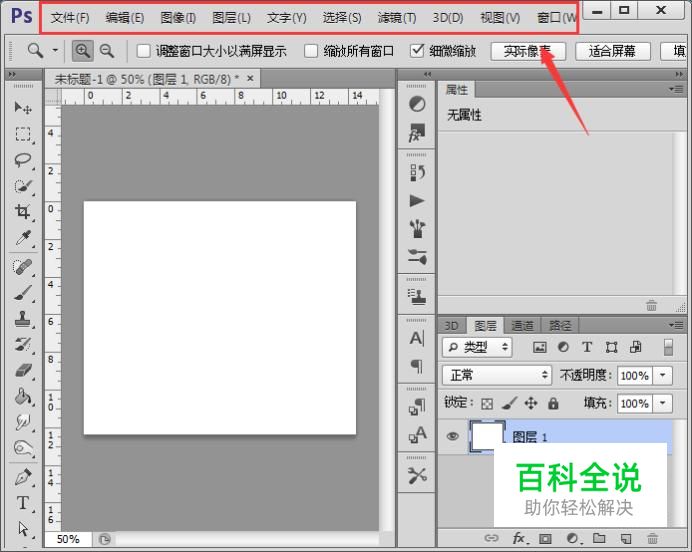Click 适合屏幕 button
Image resolution: width=692 pixels, height=552 pixels.
(x=613, y=51)
